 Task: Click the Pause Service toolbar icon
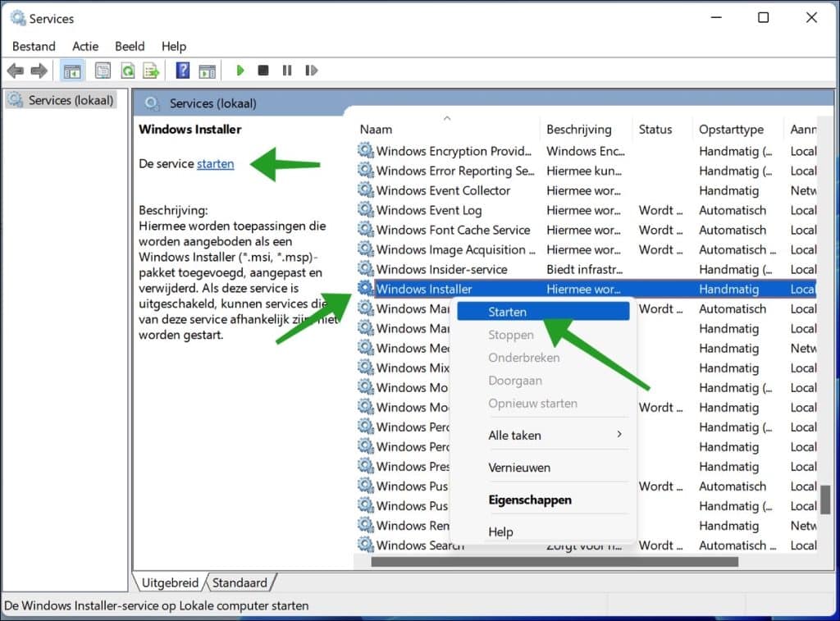click(x=286, y=70)
